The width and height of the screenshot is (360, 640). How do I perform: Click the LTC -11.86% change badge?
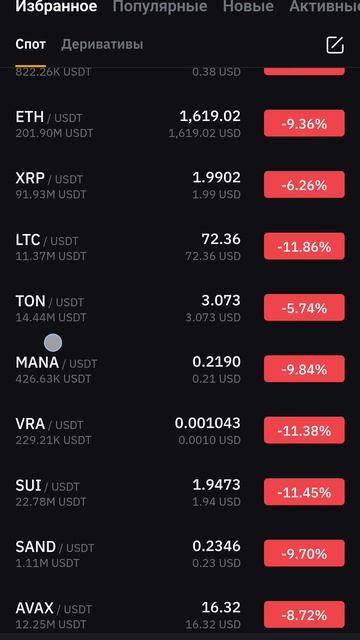pyautogui.click(x=304, y=246)
